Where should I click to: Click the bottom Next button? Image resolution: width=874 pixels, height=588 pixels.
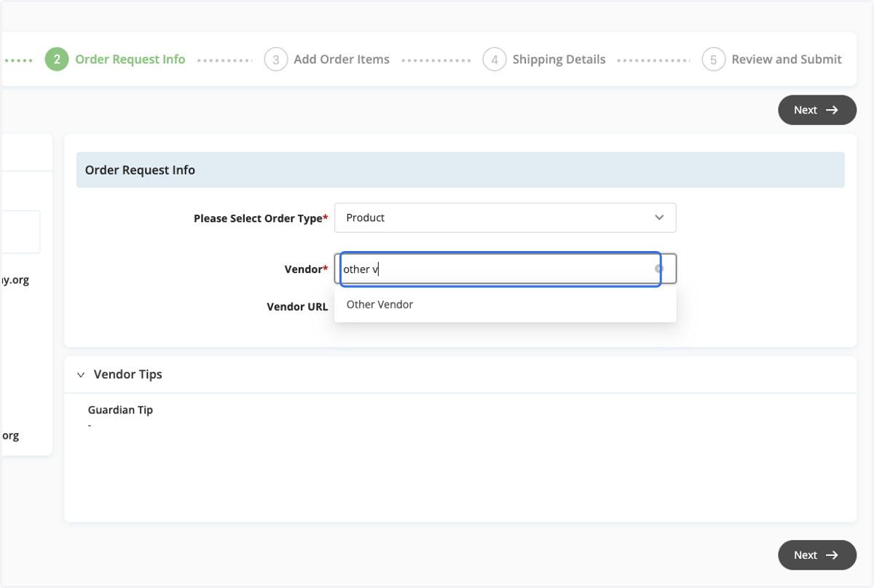pyautogui.click(x=817, y=555)
